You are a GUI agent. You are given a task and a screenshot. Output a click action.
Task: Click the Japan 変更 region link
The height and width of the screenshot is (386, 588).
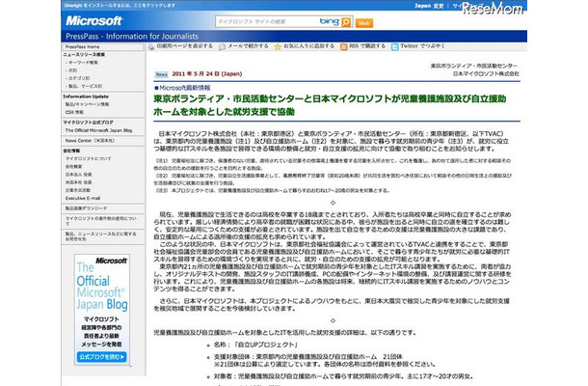point(429,6)
